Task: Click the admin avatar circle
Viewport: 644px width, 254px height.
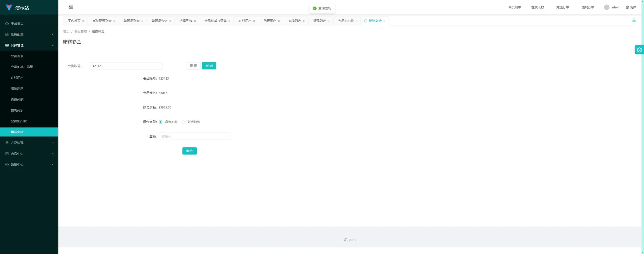Action: 607,7
